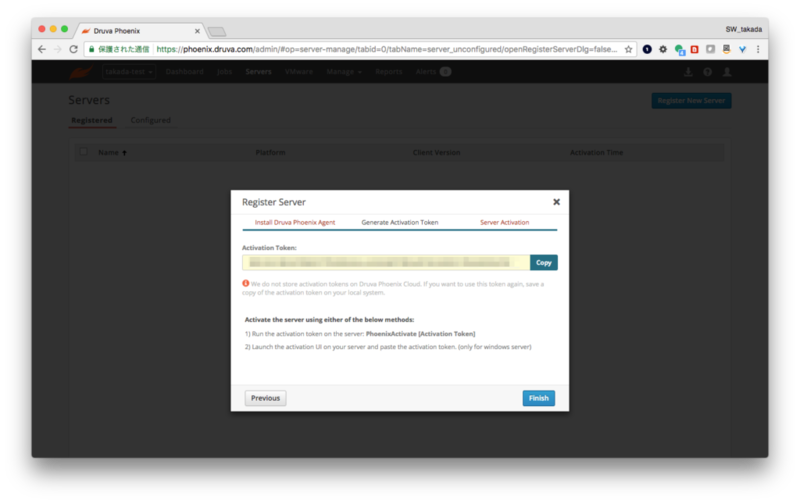
Task: Click the Finish button
Action: 538,398
